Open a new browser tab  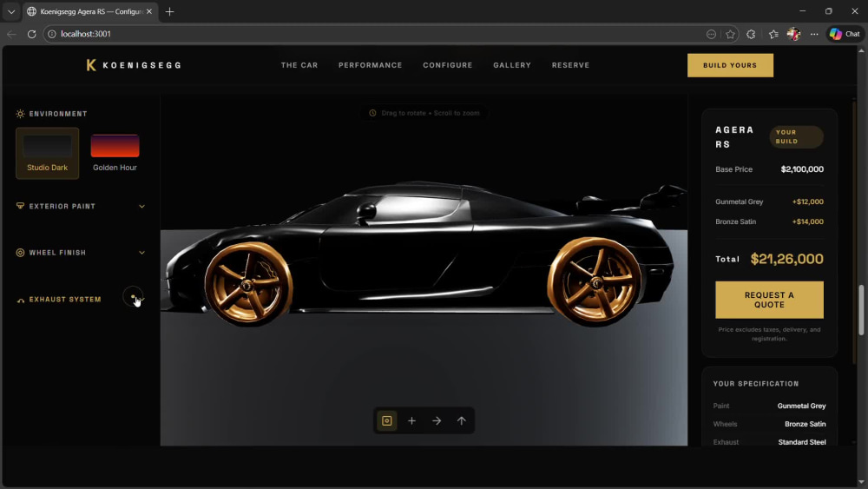pos(169,11)
